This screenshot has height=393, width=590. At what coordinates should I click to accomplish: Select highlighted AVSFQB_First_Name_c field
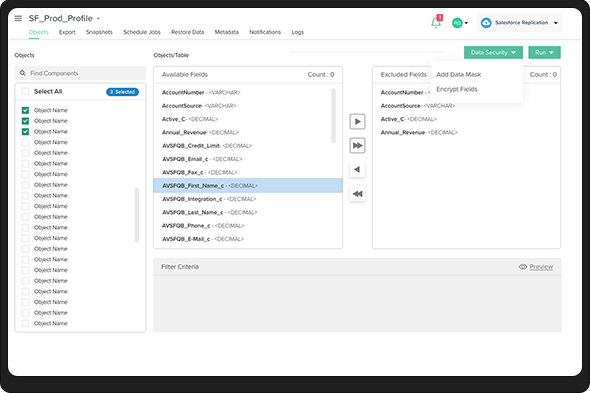tap(248, 186)
